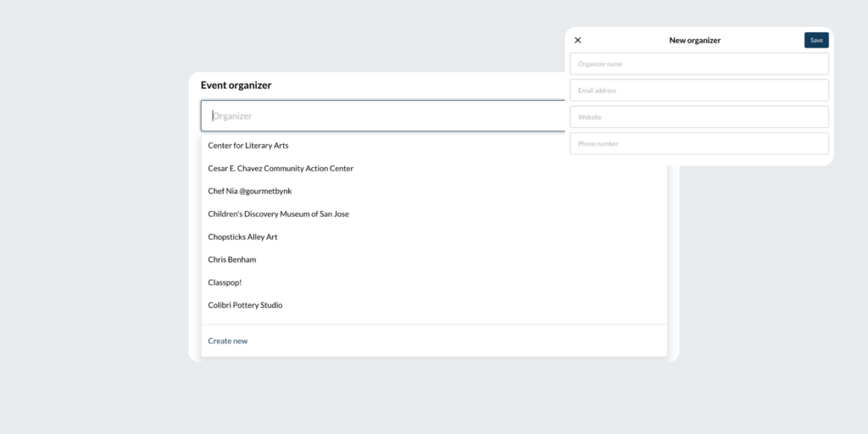Click the New organizer panel title
The height and width of the screenshot is (434, 868).
coord(694,40)
